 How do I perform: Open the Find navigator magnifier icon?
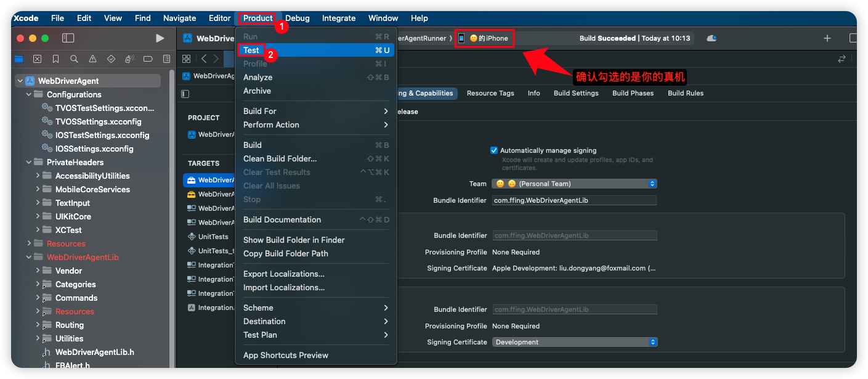click(x=74, y=59)
